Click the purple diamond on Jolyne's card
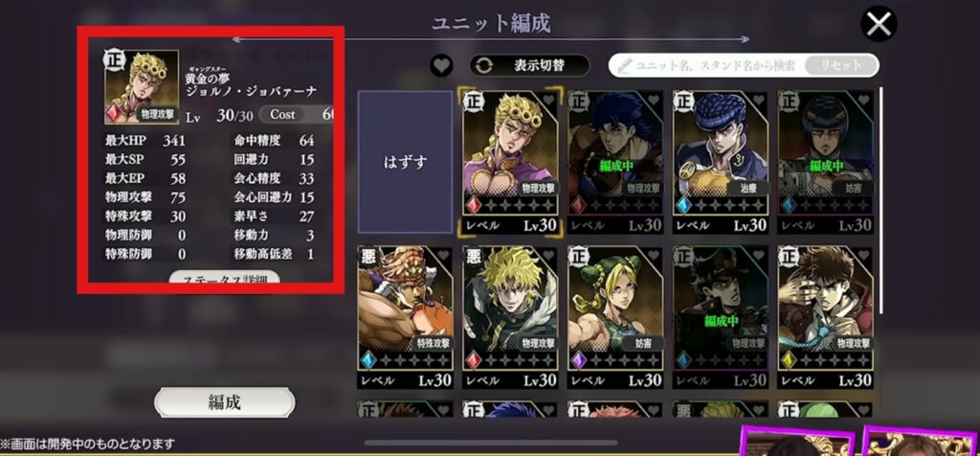The height and width of the screenshot is (456, 980). 579,360
